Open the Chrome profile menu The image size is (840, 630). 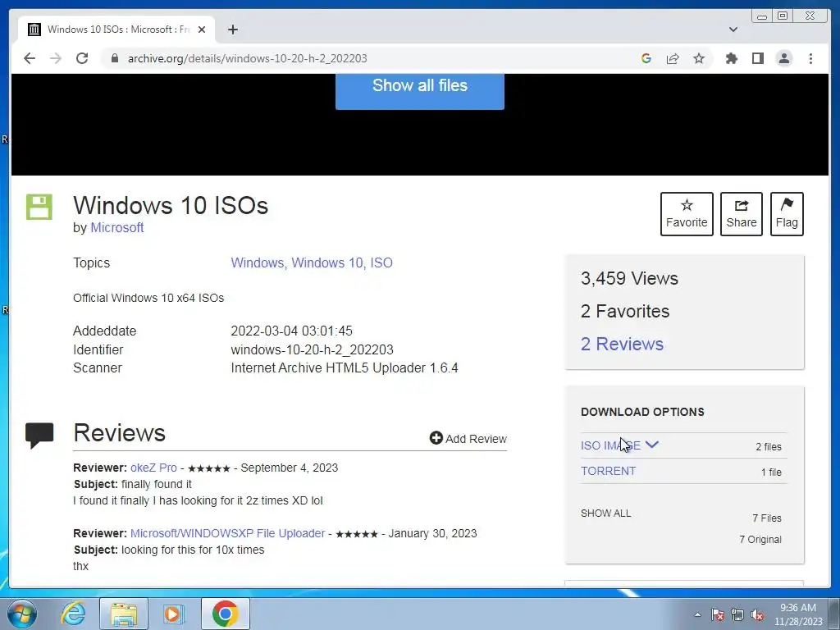(784, 58)
